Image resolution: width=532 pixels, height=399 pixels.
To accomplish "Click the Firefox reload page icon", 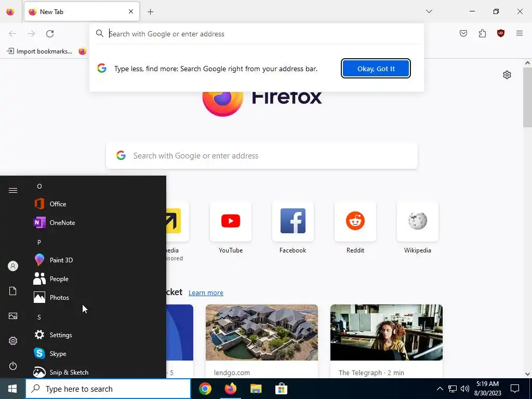I will point(50,34).
